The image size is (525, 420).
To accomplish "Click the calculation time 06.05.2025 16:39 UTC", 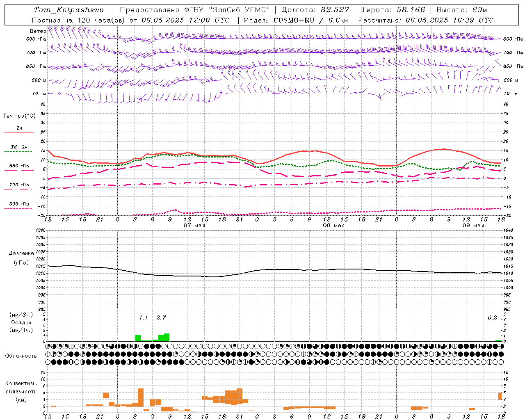I will (x=450, y=20).
